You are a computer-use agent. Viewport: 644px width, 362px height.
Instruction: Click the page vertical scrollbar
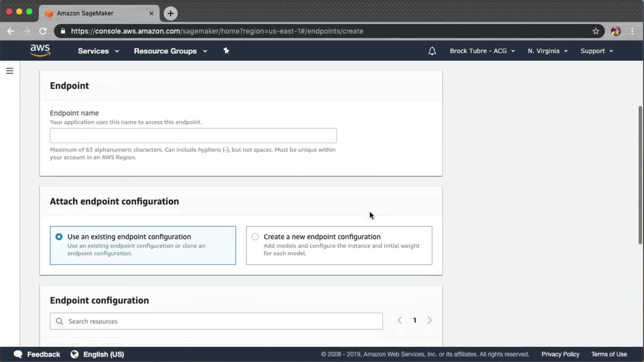coord(640,174)
